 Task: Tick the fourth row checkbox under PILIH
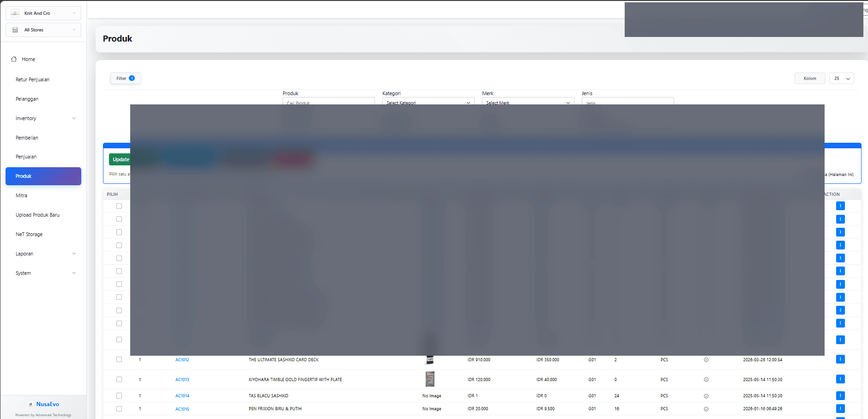119,245
